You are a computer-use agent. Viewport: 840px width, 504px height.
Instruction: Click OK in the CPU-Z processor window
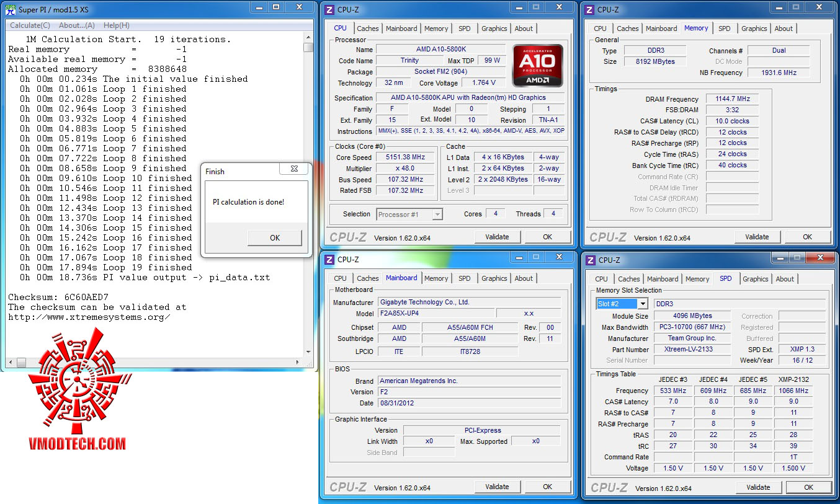pos(547,237)
